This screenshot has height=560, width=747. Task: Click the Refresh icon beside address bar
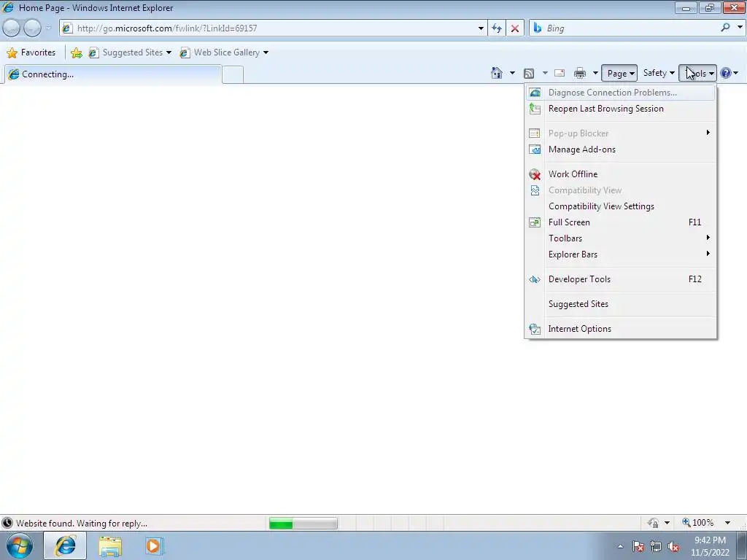497,28
